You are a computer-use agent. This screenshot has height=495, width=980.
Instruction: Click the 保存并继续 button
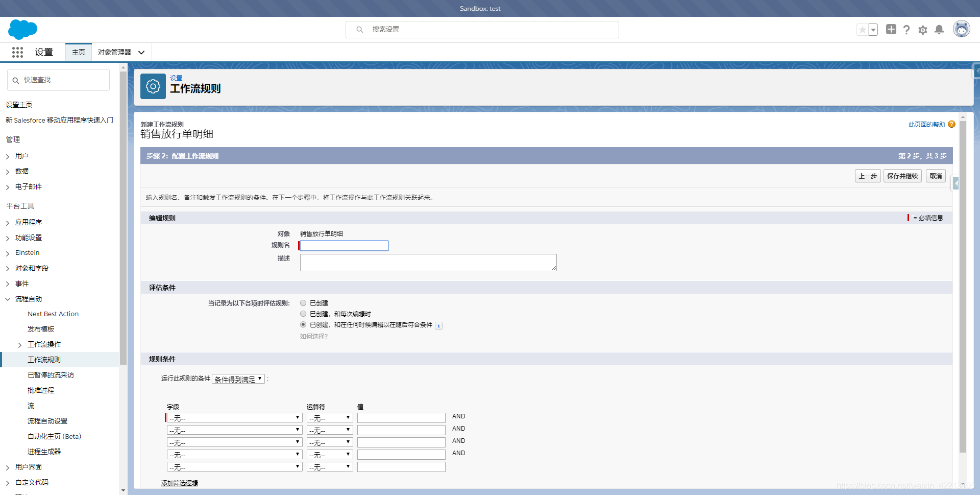[902, 176]
